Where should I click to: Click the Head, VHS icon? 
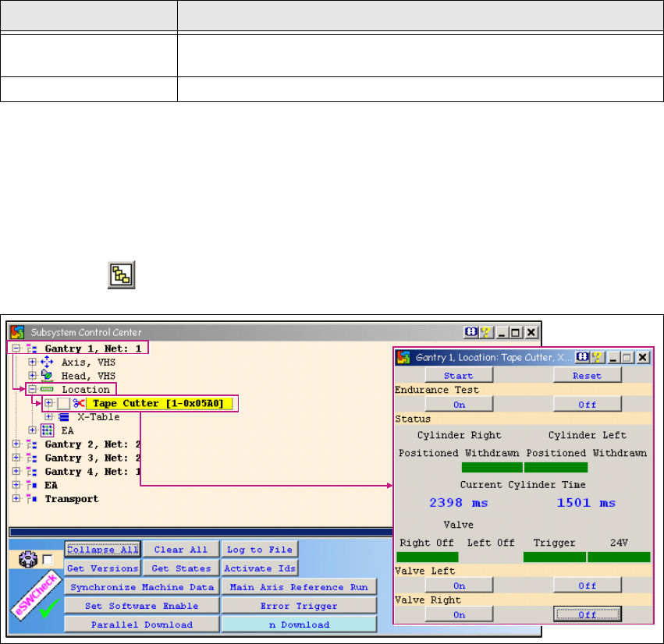(46, 376)
